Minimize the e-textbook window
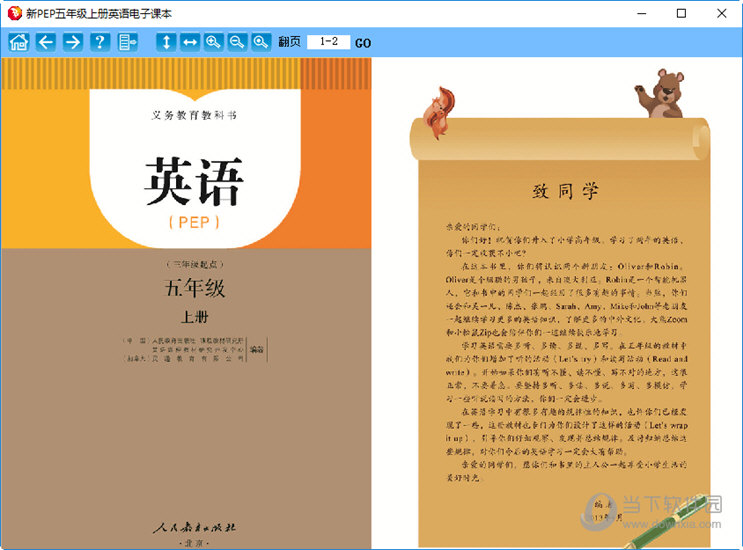 pyautogui.click(x=642, y=13)
